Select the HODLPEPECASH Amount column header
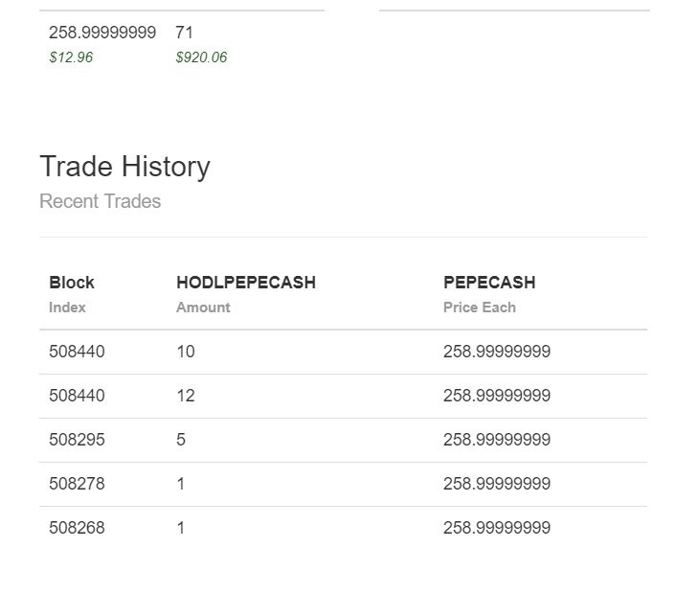The image size is (698, 616). 246,294
